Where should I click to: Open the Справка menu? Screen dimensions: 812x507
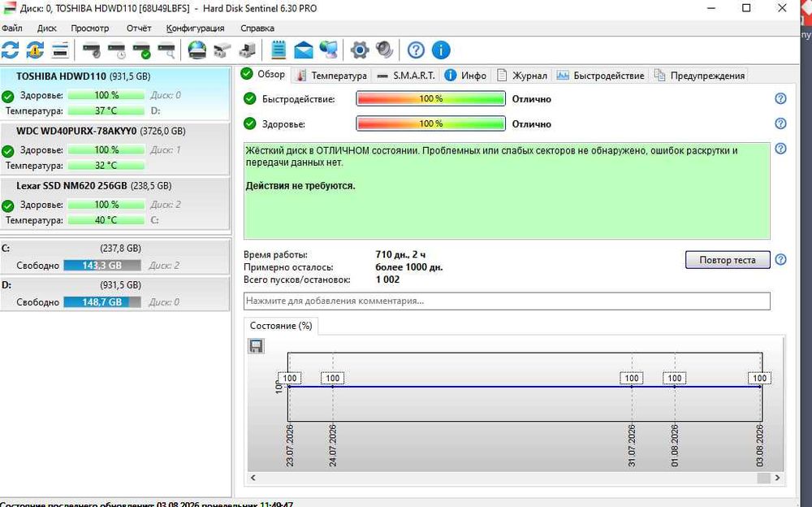pyautogui.click(x=257, y=28)
